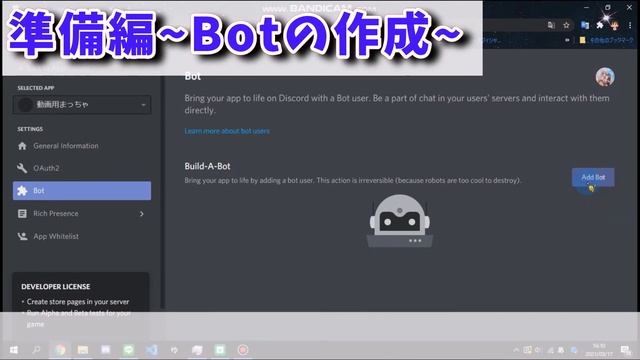This screenshot has width=640, height=360.
Task: Open the App Whitelist page
Action: (x=82, y=236)
